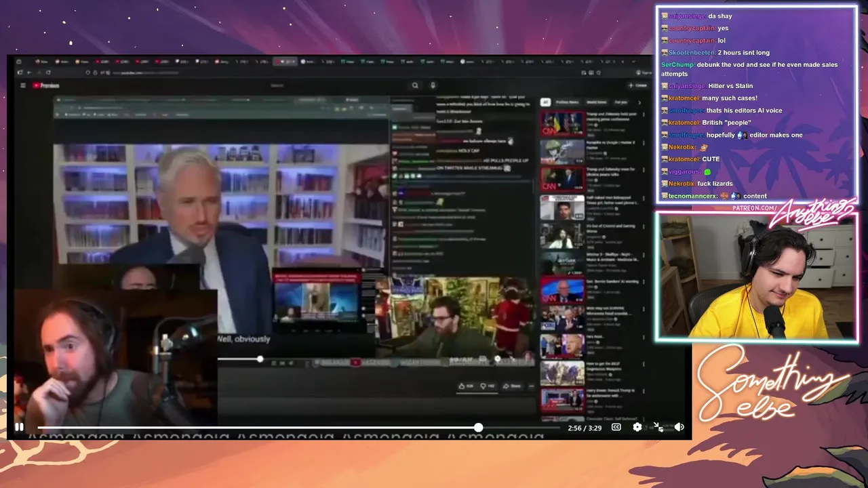
Task: Select the All filter chip
Action: click(x=545, y=102)
